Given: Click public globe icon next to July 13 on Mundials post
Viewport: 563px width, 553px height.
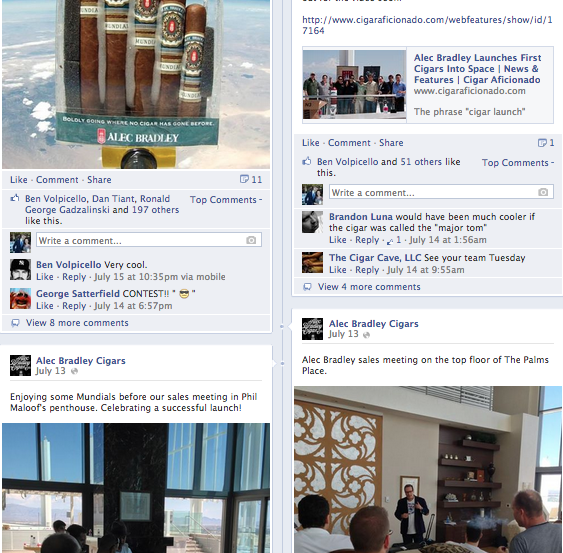Looking at the screenshot, I should 74,371.
